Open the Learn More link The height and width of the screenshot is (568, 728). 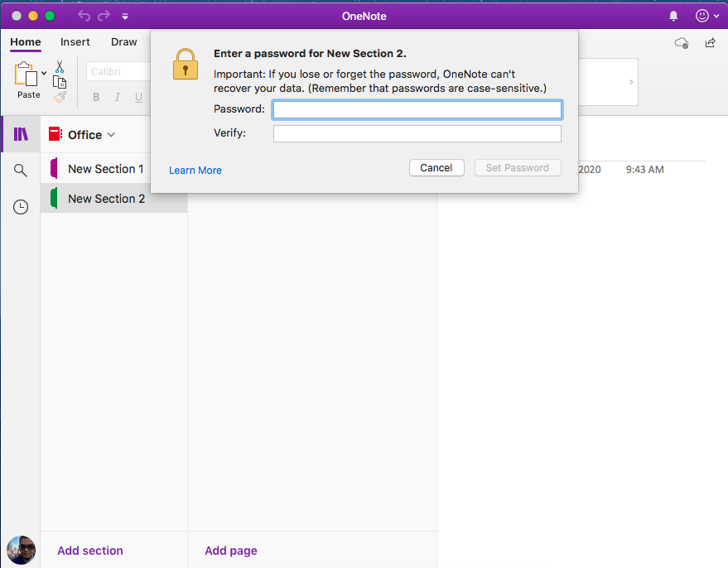(195, 171)
